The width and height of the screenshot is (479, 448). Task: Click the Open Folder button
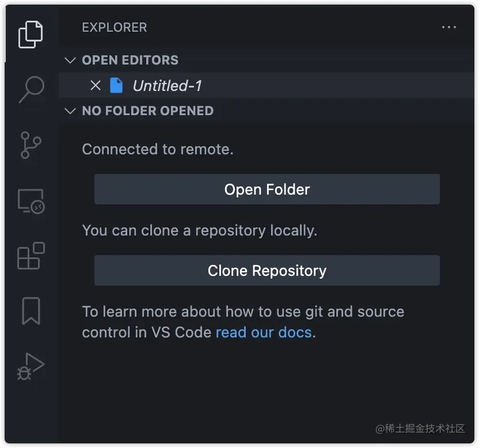point(267,189)
